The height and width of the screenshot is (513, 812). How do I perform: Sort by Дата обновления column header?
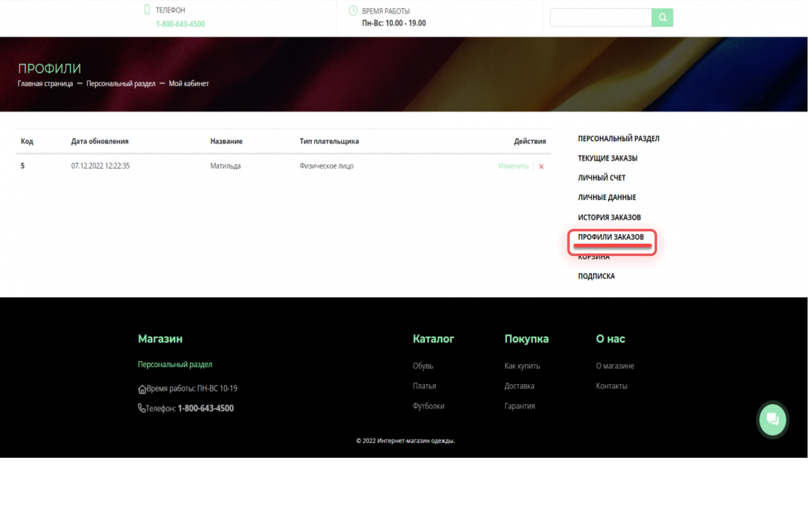(100, 142)
